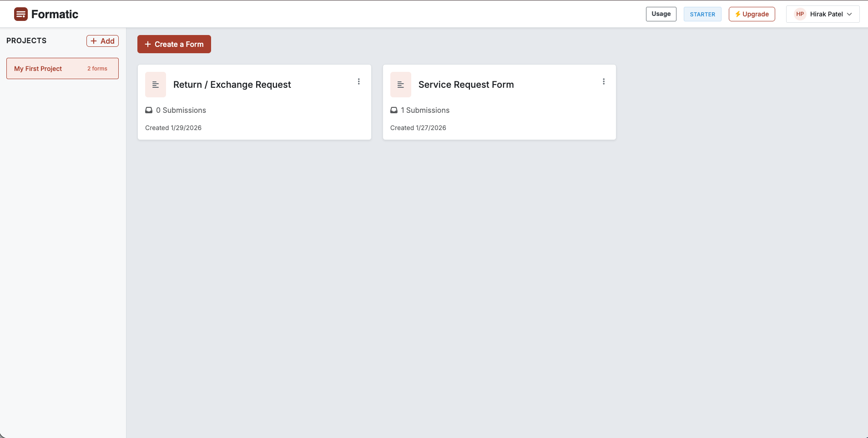Click the PROJECTS sidebar heading
The height and width of the screenshot is (438, 868).
(x=26, y=40)
